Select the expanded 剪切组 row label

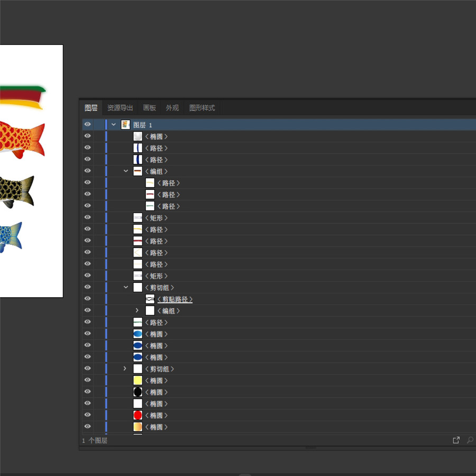coord(159,288)
